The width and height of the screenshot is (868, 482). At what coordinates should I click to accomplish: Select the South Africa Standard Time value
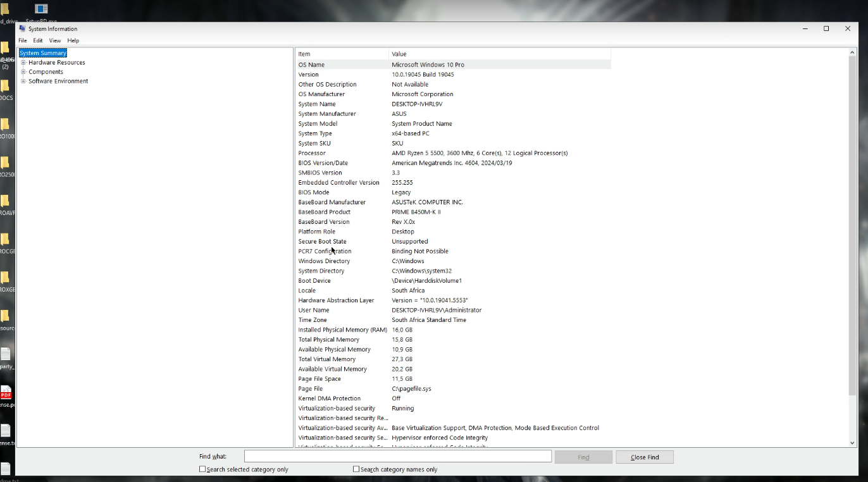(x=429, y=320)
